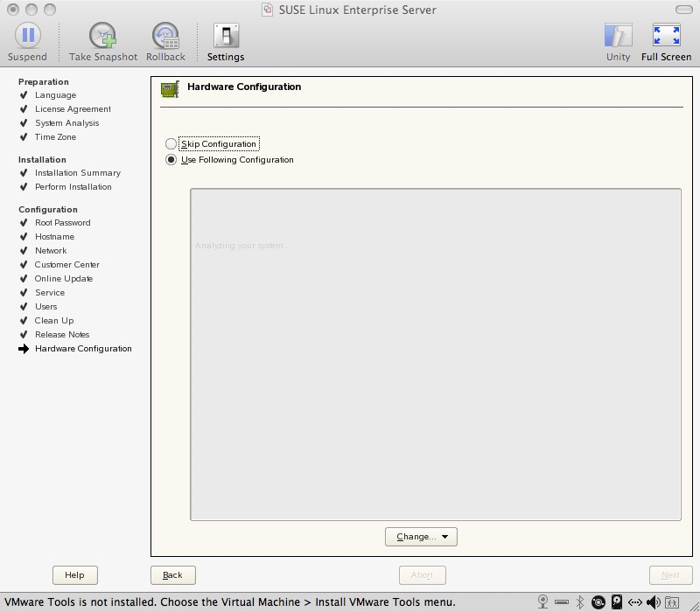Click the VMware Tools not installed message
Image resolution: width=700 pixels, height=612 pixels.
click(x=229, y=602)
